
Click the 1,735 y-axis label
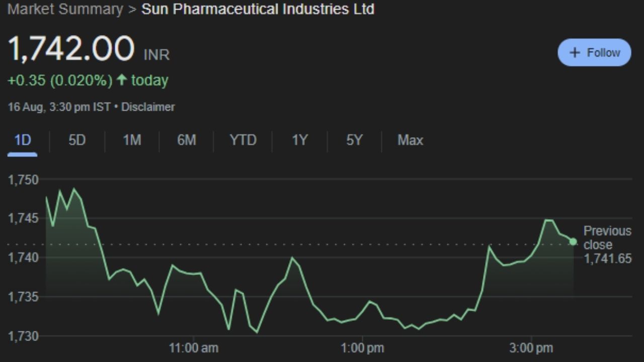pyautogui.click(x=23, y=297)
